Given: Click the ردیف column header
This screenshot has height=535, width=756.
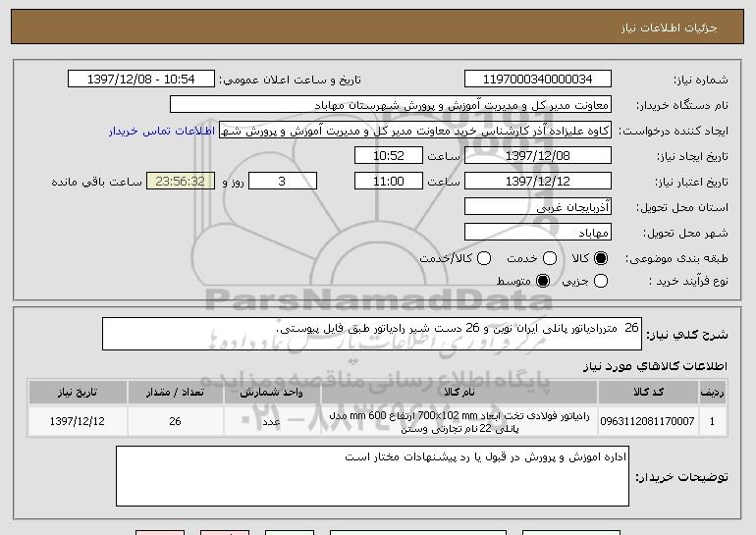Looking at the screenshot, I should 712,393.
